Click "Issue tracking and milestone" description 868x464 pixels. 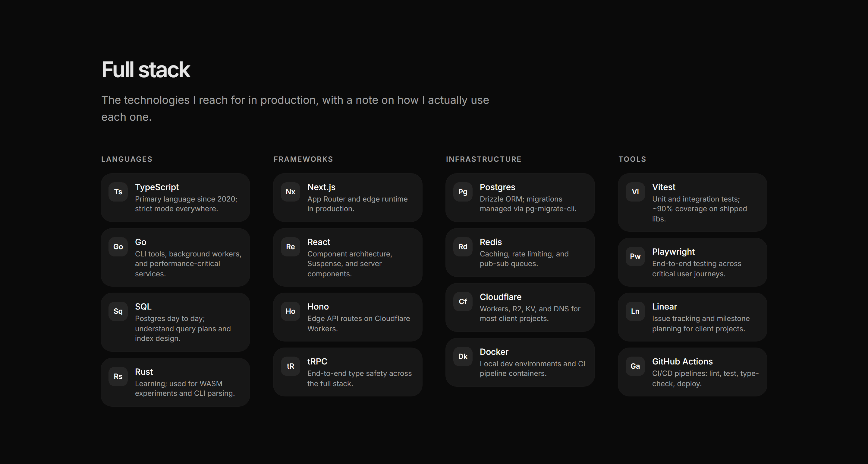[x=701, y=323]
